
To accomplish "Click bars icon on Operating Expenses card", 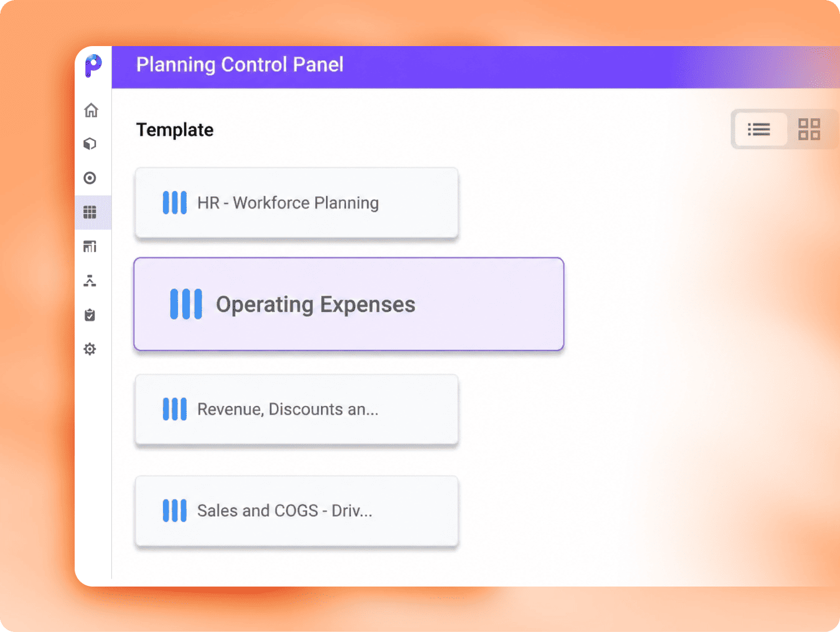I will coord(186,304).
